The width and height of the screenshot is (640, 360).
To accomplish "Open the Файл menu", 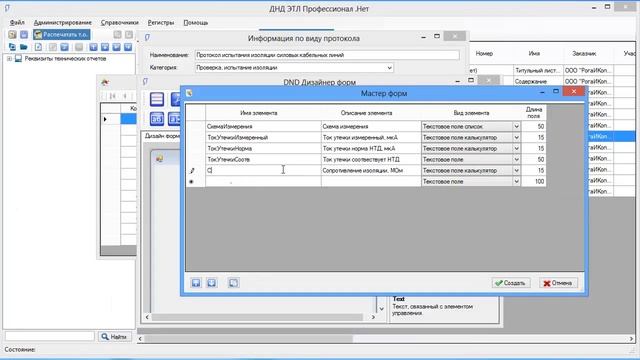I will point(17,23).
